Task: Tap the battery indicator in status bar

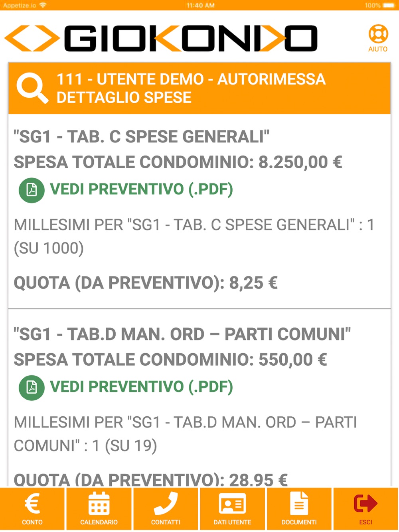Action: coord(388,5)
